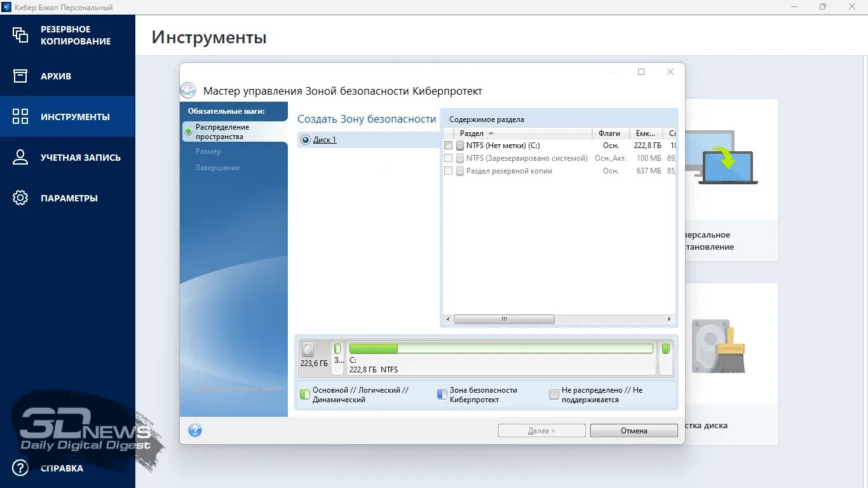Sort by the Раздел column header

click(524, 133)
